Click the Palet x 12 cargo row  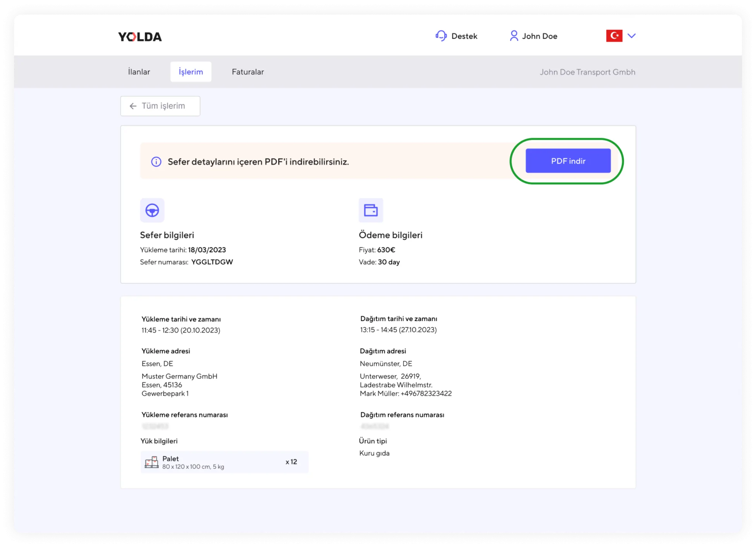tap(224, 462)
